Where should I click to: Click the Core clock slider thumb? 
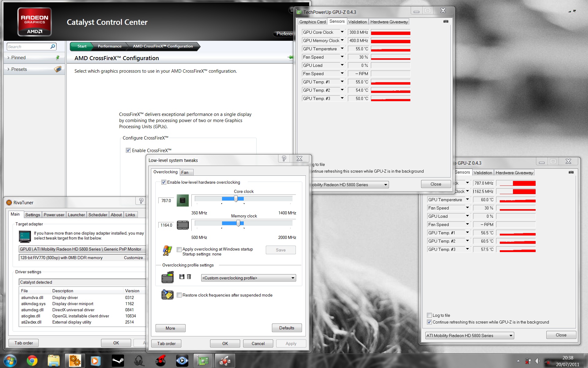[x=236, y=199]
